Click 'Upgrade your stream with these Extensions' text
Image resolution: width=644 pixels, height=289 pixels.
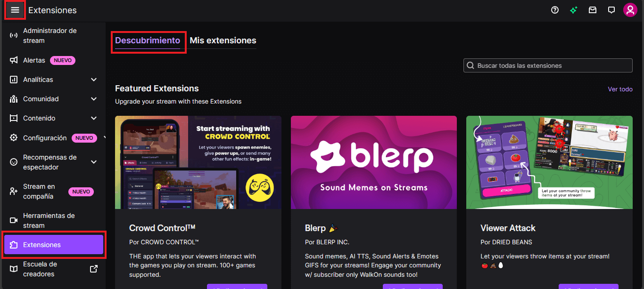(x=178, y=101)
